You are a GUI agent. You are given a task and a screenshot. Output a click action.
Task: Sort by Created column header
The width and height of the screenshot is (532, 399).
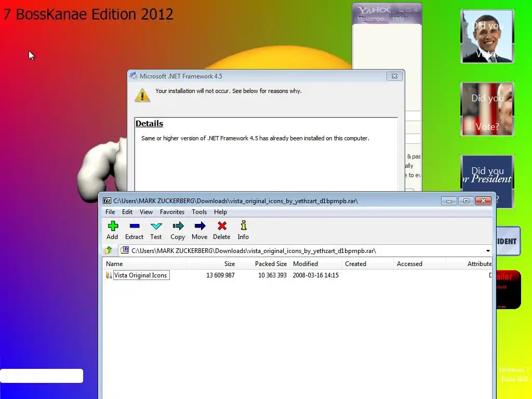[x=367, y=263]
